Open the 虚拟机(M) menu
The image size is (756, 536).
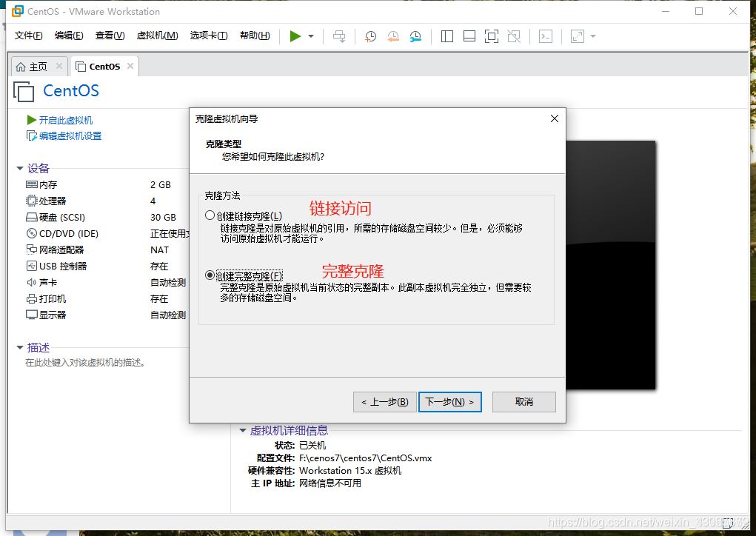(157, 35)
